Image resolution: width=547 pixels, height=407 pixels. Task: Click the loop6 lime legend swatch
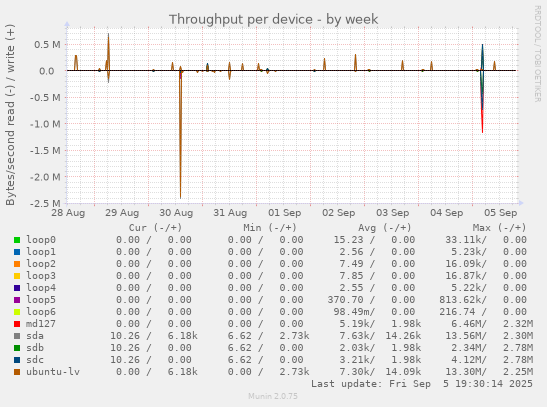coord(17,312)
